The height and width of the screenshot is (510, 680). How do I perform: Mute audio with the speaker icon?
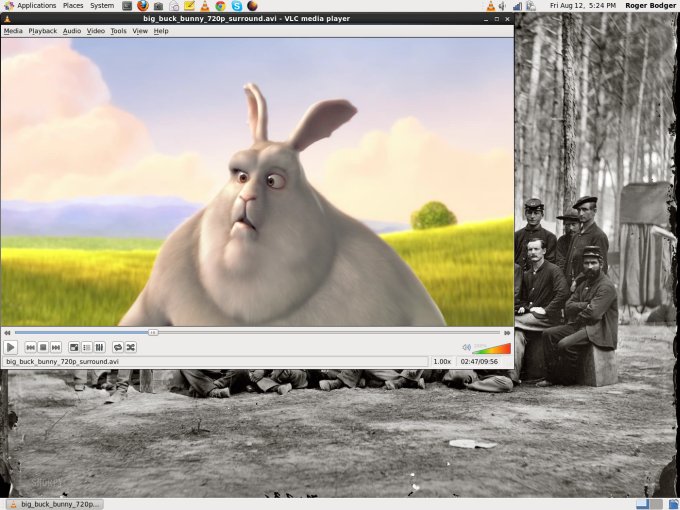point(466,347)
